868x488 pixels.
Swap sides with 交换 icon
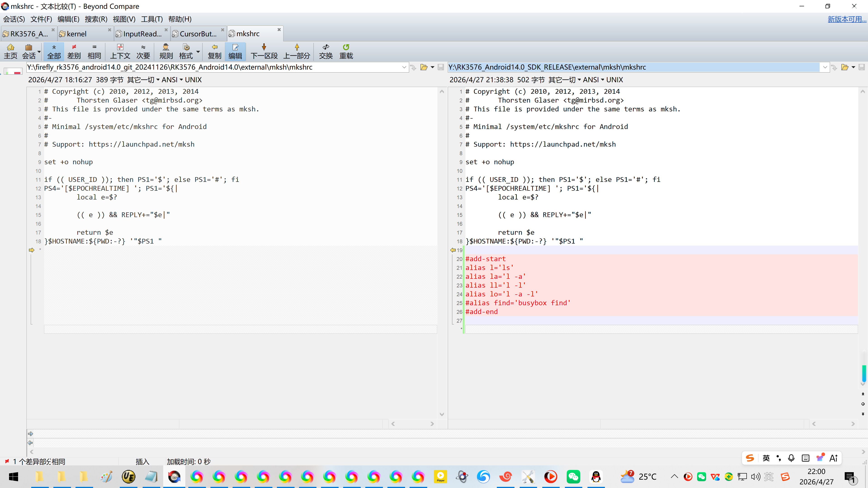coord(325,51)
